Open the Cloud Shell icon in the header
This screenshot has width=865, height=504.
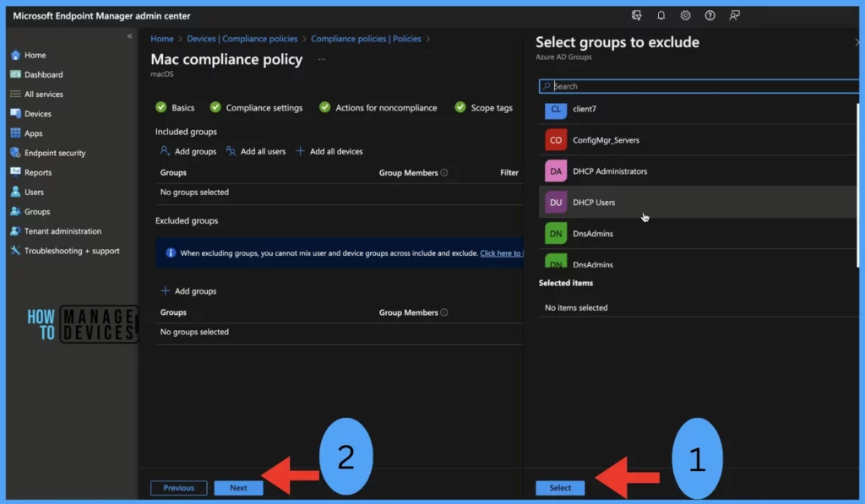tap(636, 15)
